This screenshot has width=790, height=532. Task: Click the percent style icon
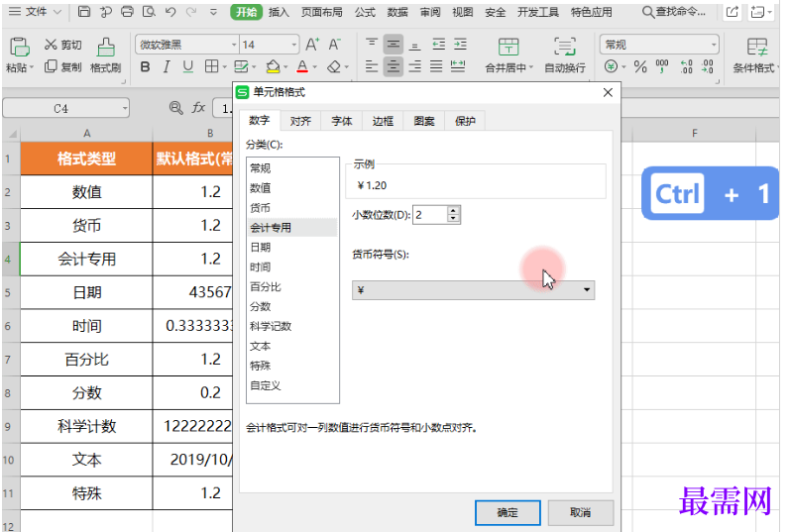[640, 67]
